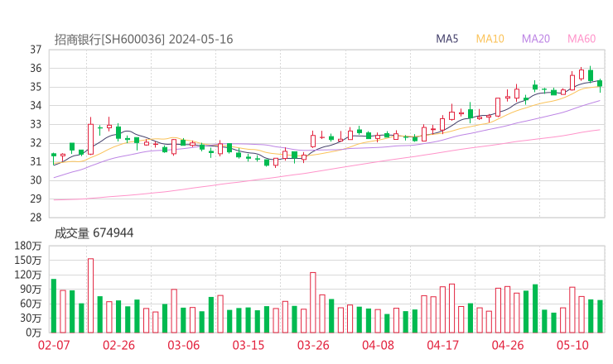The image size is (613, 364).
Task: Click the 03-15 date axis label
Action: (x=249, y=345)
